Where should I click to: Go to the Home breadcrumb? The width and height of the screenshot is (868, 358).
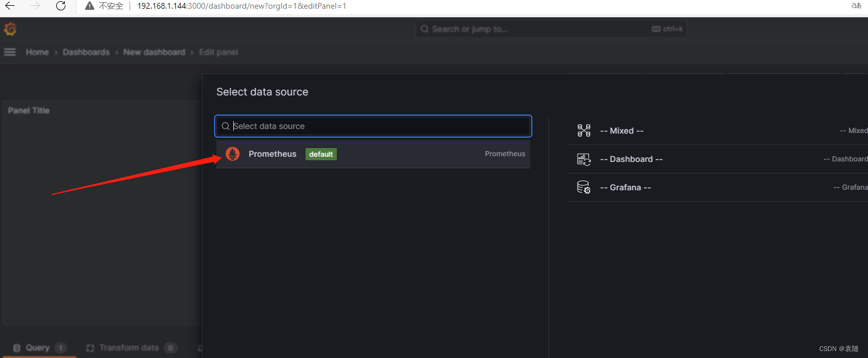tap(37, 52)
